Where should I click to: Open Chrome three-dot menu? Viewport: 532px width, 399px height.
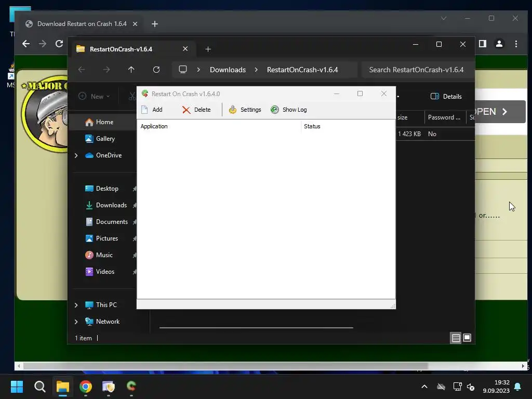516,44
